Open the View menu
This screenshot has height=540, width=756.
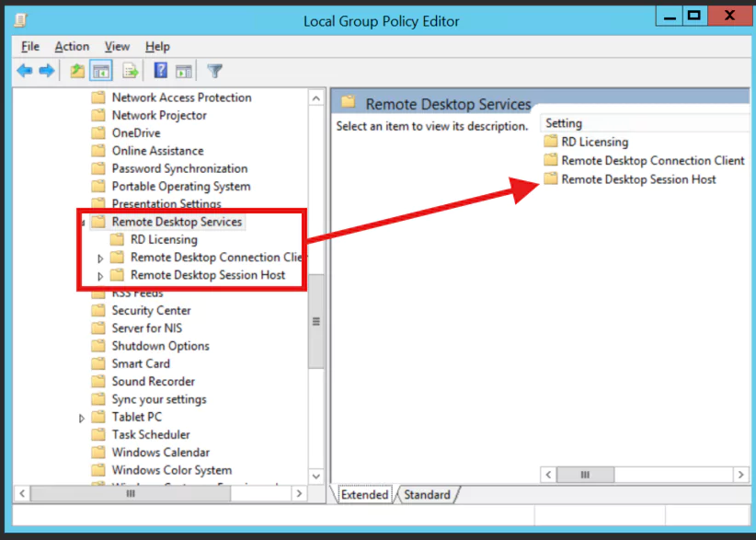(x=117, y=47)
